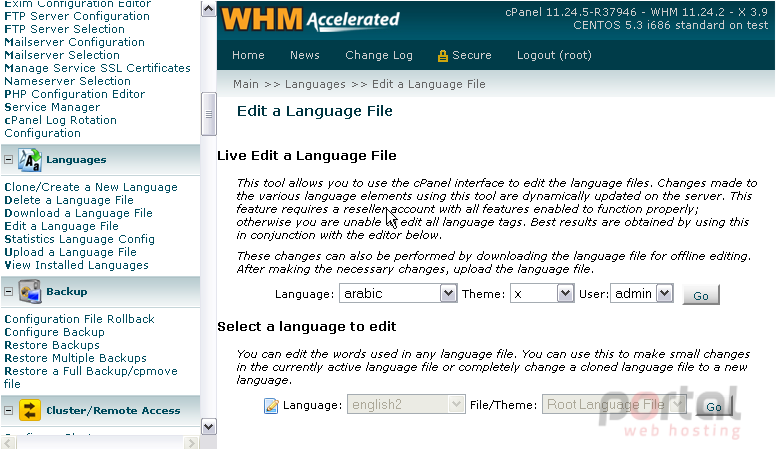Open View Installed Languages

pyautogui.click(x=76, y=265)
